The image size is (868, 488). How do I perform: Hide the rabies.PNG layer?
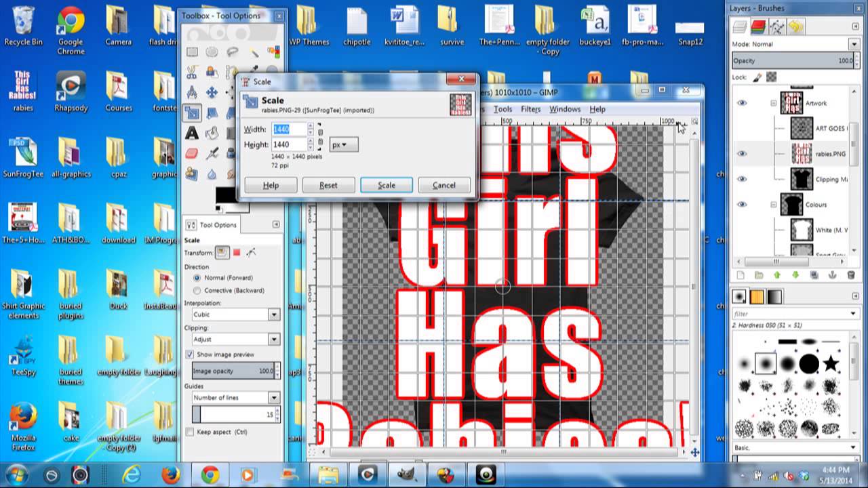pos(742,154)
